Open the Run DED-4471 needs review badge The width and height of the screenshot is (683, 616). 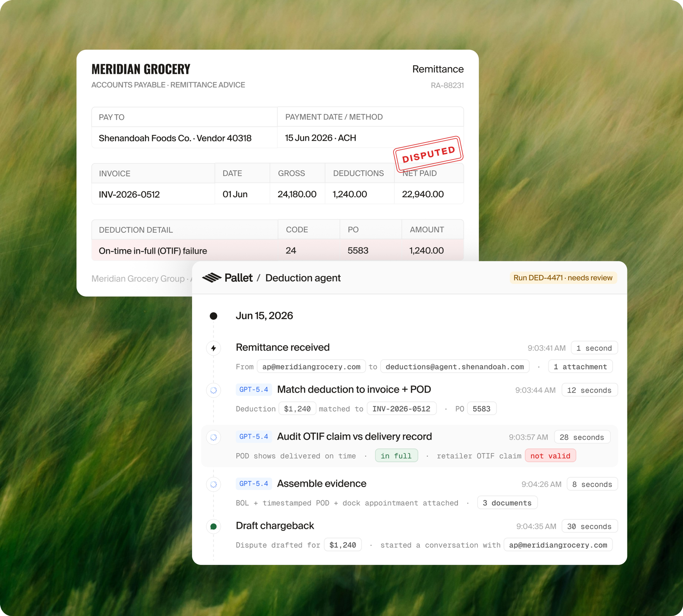coord(563,278)
